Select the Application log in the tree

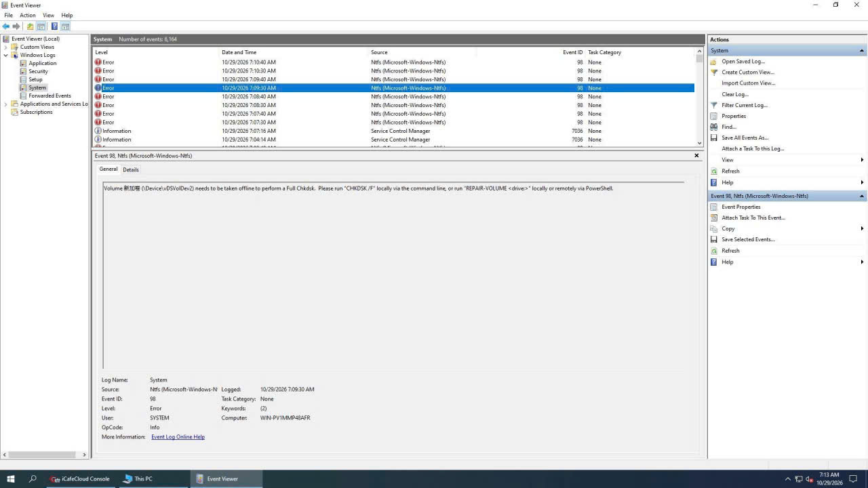[42, 63]
